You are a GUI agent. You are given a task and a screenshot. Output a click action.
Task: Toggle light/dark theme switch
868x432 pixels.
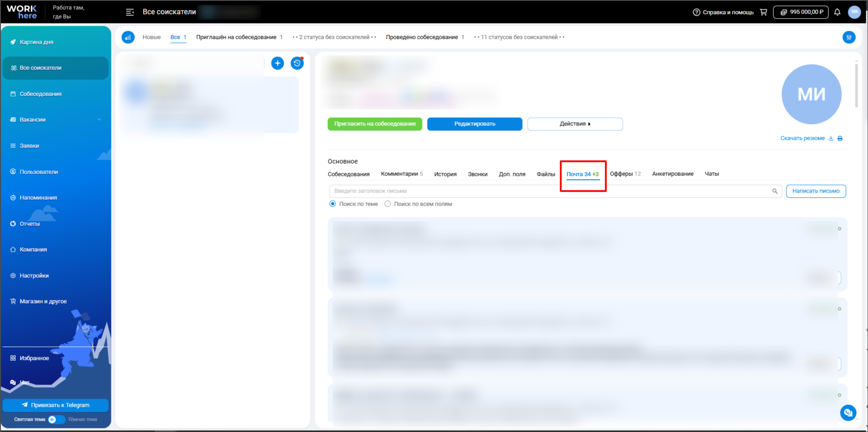click(x=56, y=419)
